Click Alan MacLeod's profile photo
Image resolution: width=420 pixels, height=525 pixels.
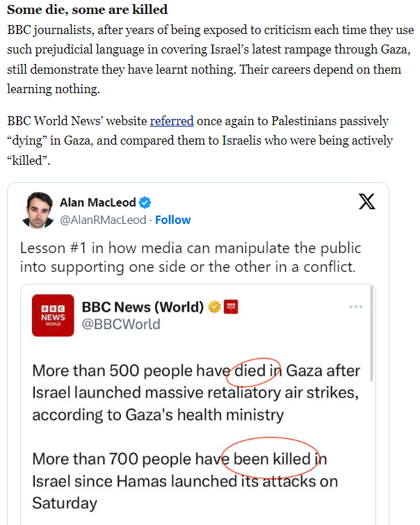coord(38,210)
